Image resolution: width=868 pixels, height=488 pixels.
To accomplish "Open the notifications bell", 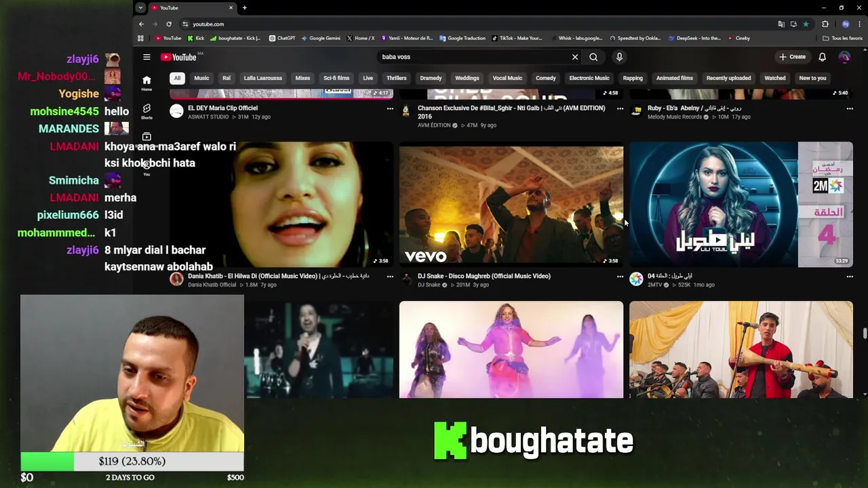I will [822, 57].
